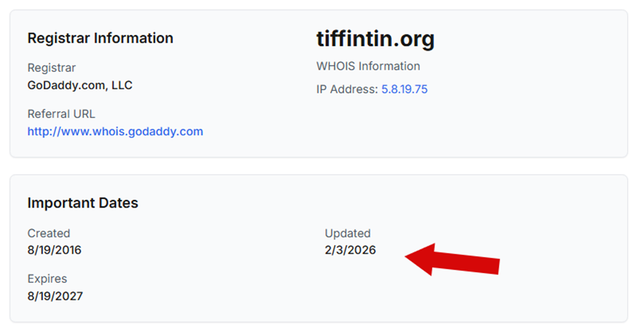The height and width of the screenshot is (332, 644).
Task: Open the whois.godaddy.com referral link
Action: click(x=115, y=131)
